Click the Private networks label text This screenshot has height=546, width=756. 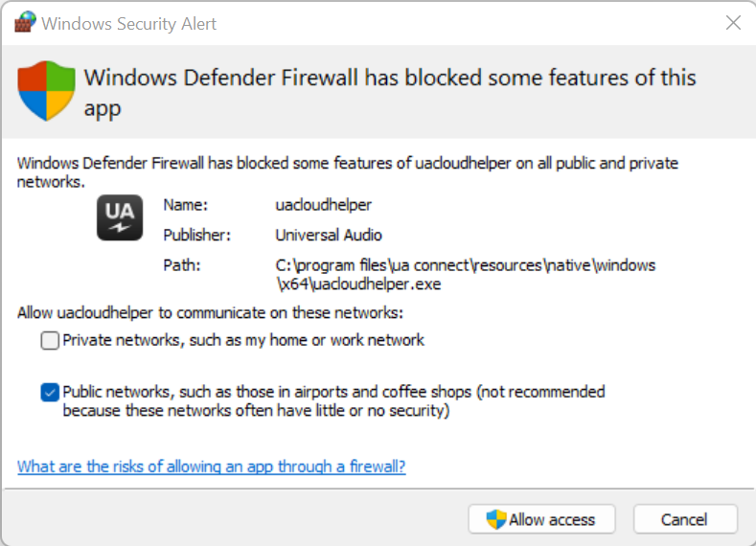(243, 340)
